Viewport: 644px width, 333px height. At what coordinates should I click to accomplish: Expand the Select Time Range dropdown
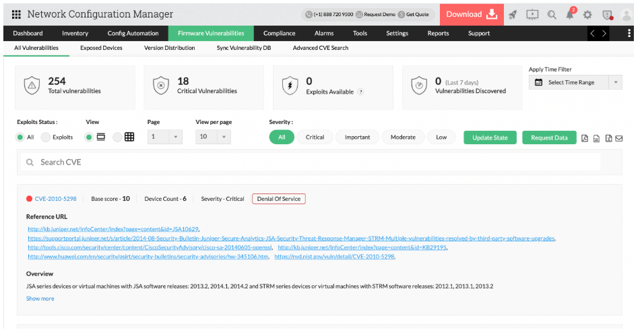coord(576,82)
